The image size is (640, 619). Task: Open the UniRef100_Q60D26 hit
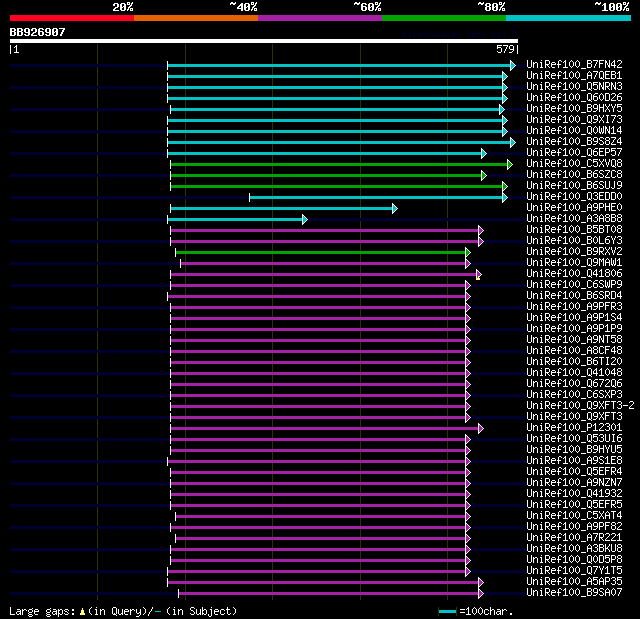click(x=574, y=98)
